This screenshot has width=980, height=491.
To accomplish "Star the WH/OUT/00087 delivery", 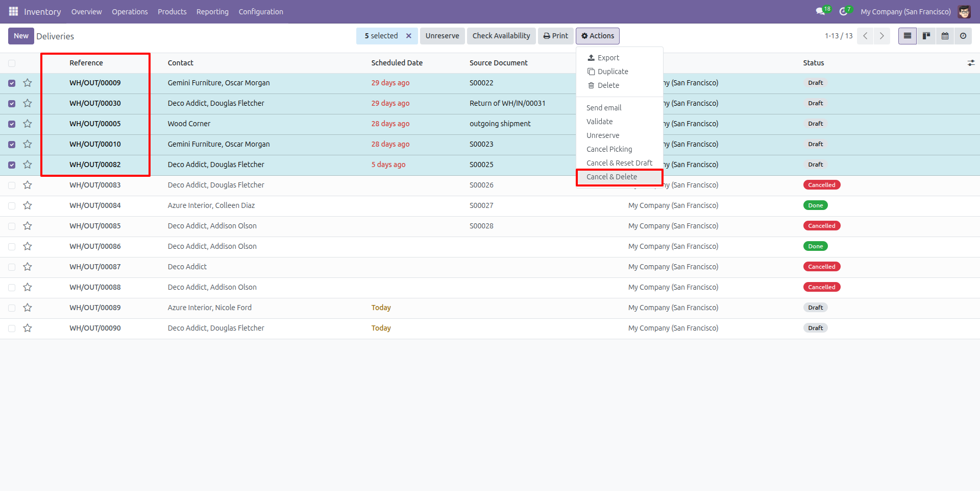I will 28,267.
